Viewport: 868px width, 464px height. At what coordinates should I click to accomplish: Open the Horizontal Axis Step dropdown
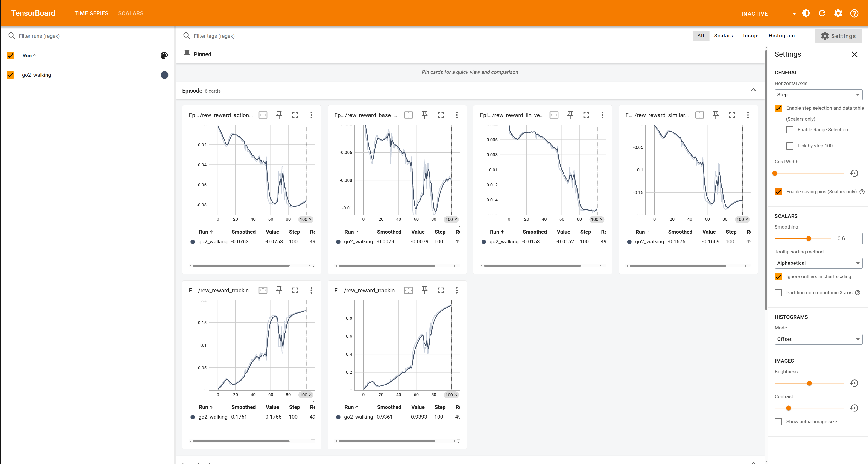click(818, 95)
